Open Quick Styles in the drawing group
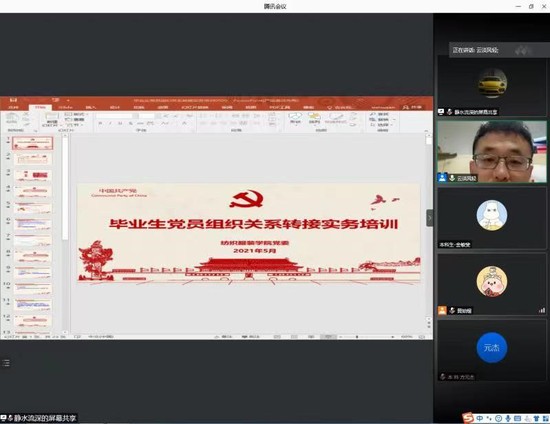 point(336,118)
